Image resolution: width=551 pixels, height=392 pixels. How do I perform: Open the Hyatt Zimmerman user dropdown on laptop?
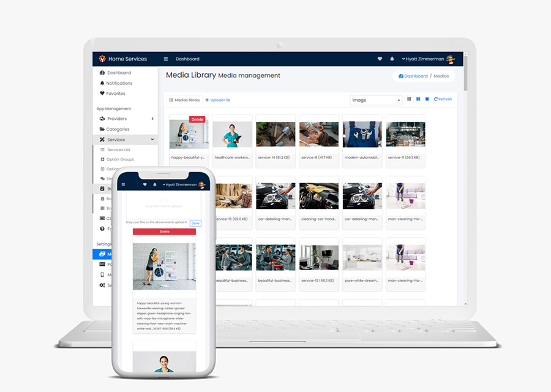coord(423,59)
